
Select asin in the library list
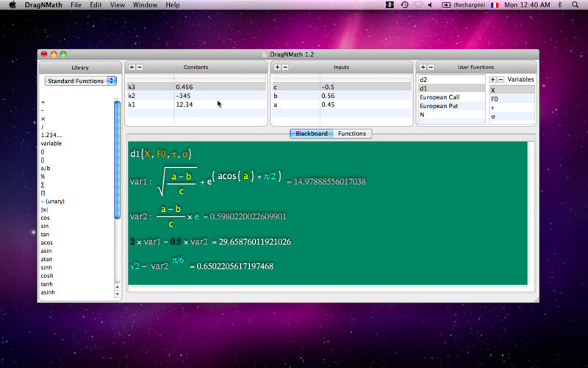[46, 251]
